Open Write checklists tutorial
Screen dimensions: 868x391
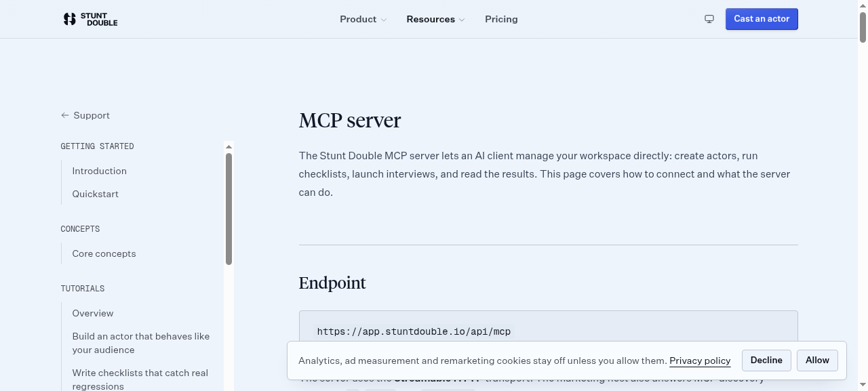tap(140, 379)
